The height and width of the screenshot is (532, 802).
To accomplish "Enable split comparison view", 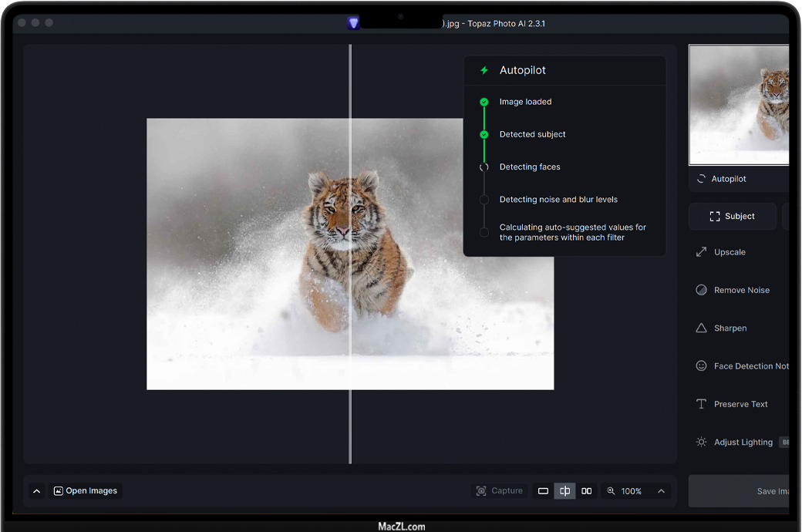I will [564, 491].
